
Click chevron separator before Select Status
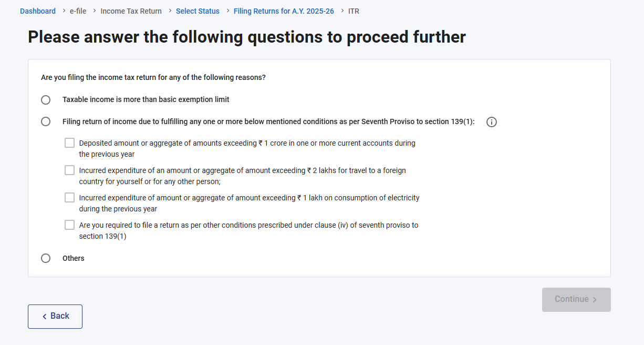click(x=170, y=11)
